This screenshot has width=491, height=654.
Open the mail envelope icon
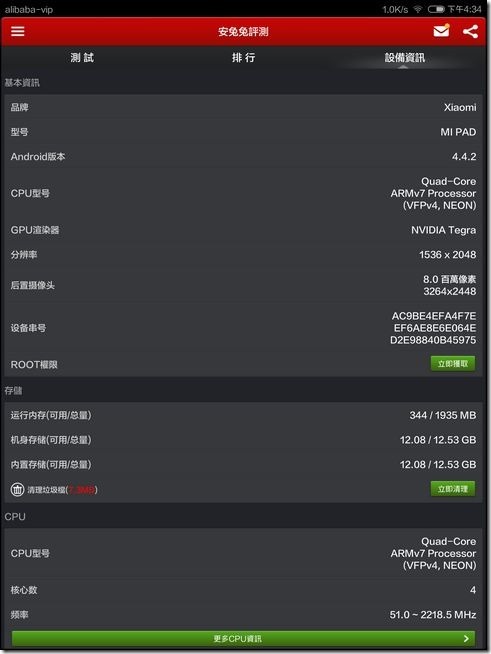point(441,31)
